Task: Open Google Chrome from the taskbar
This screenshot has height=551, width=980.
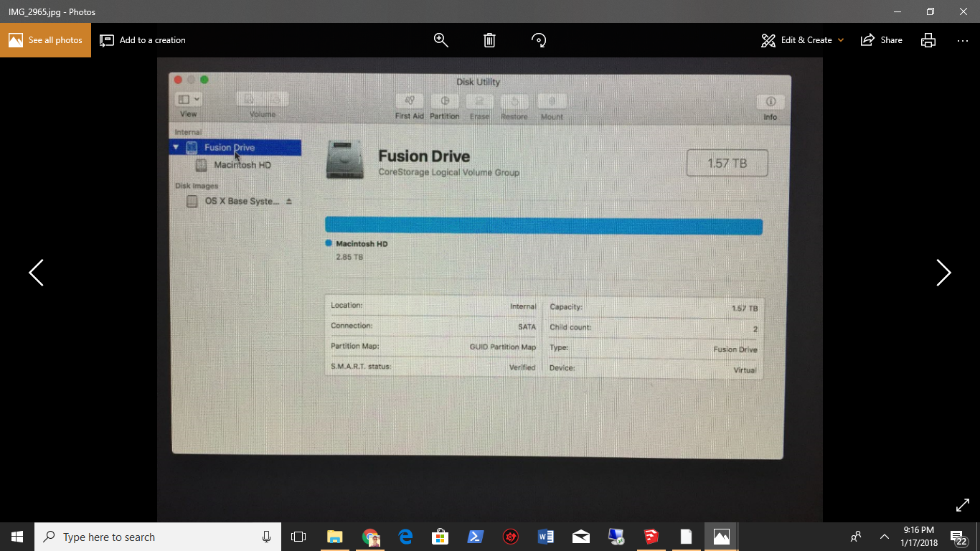Action: 371,537
